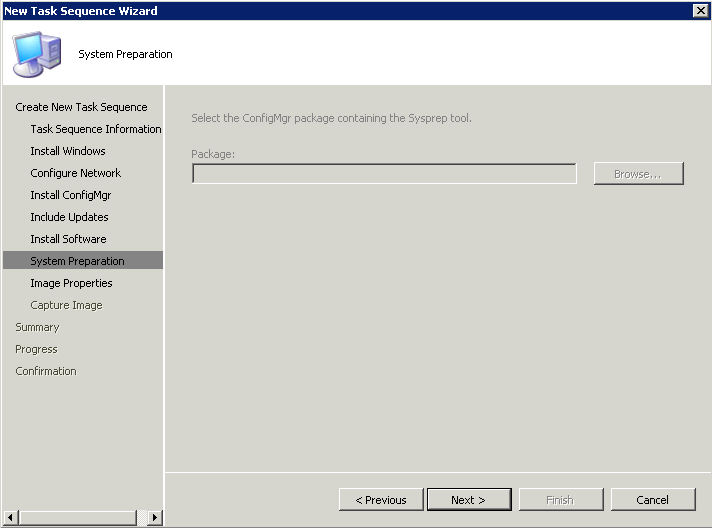Click the Browse... button
The height and width of the screenshot is (528, 712).
[638, 174]
